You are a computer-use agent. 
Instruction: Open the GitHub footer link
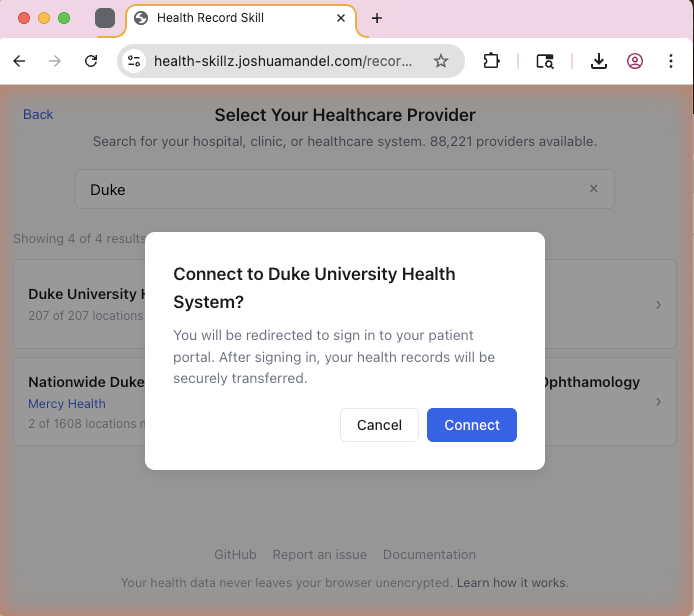pos(235,554)
